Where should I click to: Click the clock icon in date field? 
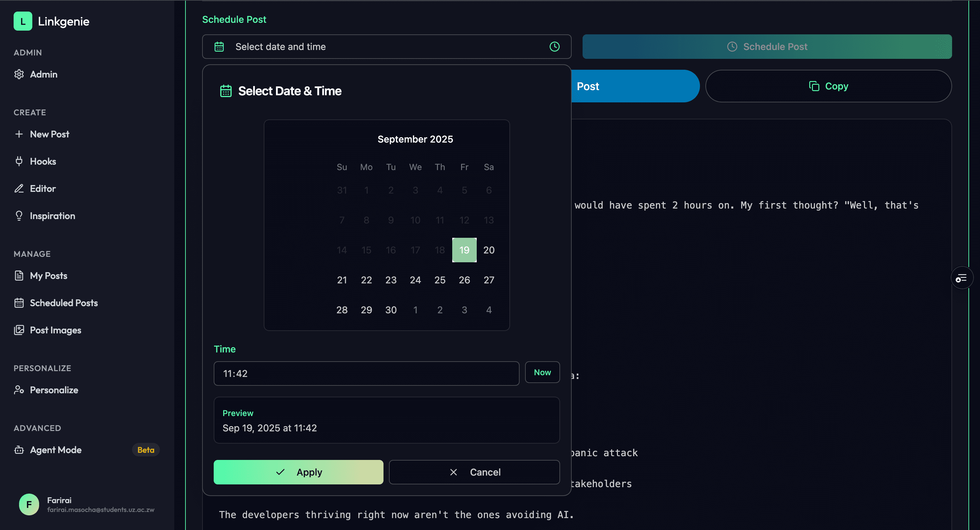(554, 47)
